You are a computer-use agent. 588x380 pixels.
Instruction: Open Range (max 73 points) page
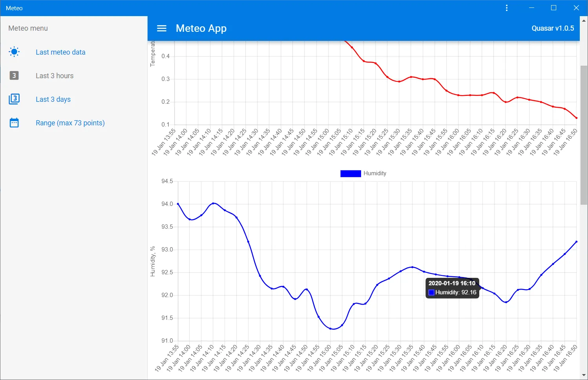(70, 123)
